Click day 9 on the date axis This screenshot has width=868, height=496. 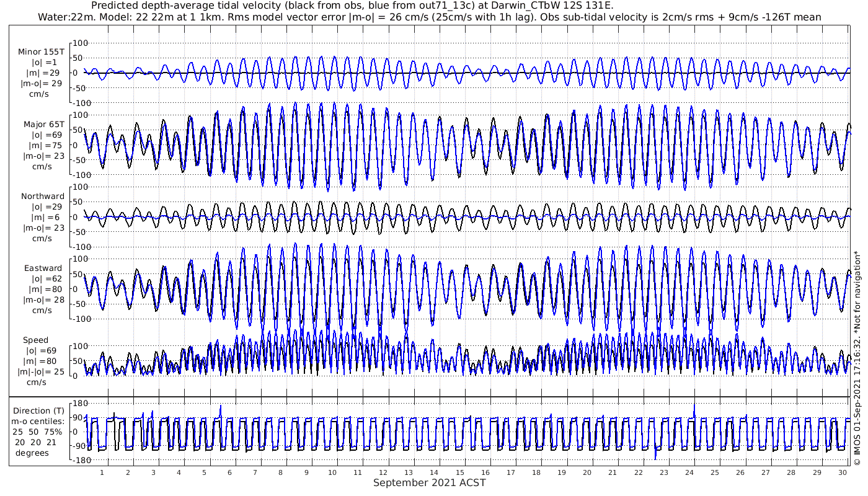tap(306, 472)
